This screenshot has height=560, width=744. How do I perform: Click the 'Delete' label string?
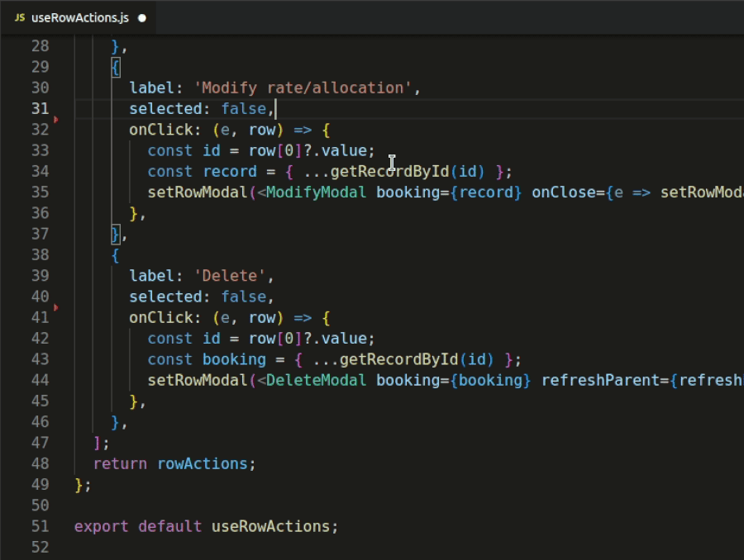coord(233,275)
